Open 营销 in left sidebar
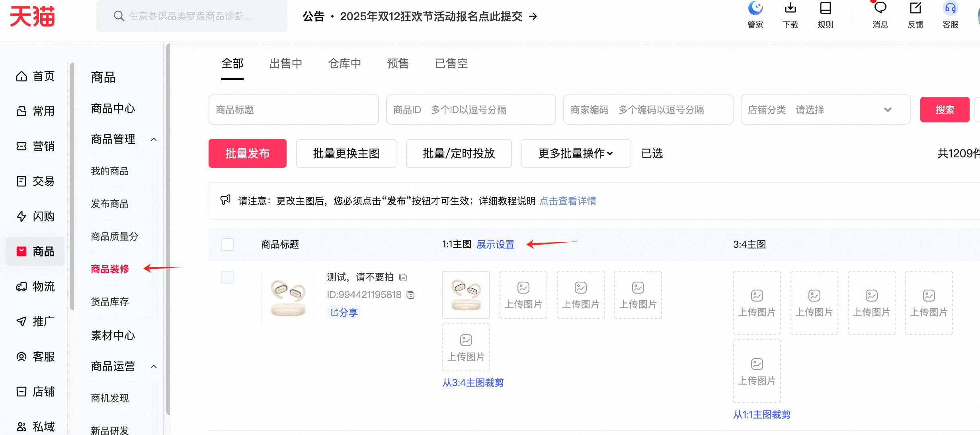 click(x=35, y=146)
